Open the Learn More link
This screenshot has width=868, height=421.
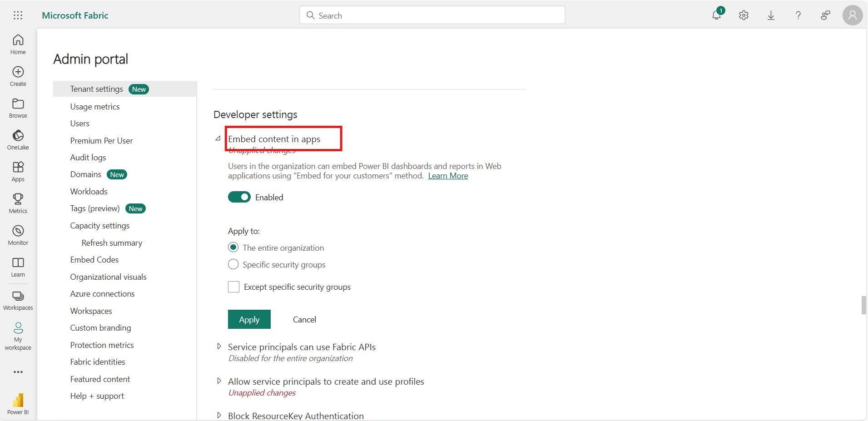(448, 176)
